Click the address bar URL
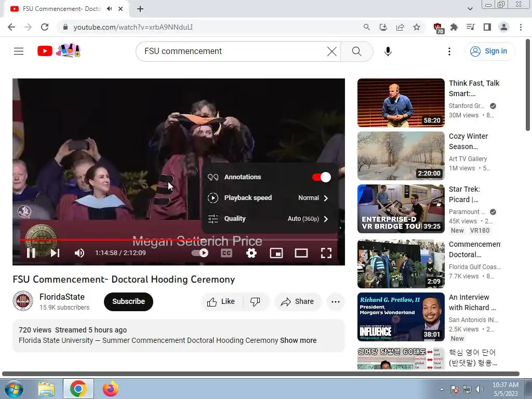This screenshot has width=532, height=399. (133, 27)
